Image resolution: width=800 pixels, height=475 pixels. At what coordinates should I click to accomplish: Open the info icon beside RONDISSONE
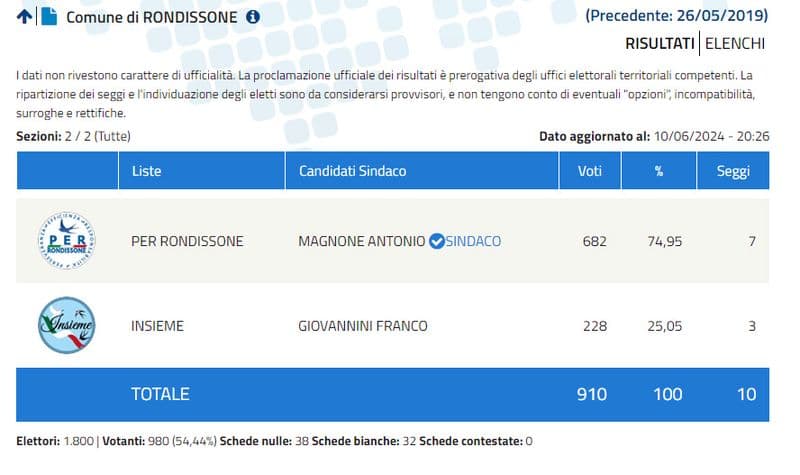click(253, 17)
